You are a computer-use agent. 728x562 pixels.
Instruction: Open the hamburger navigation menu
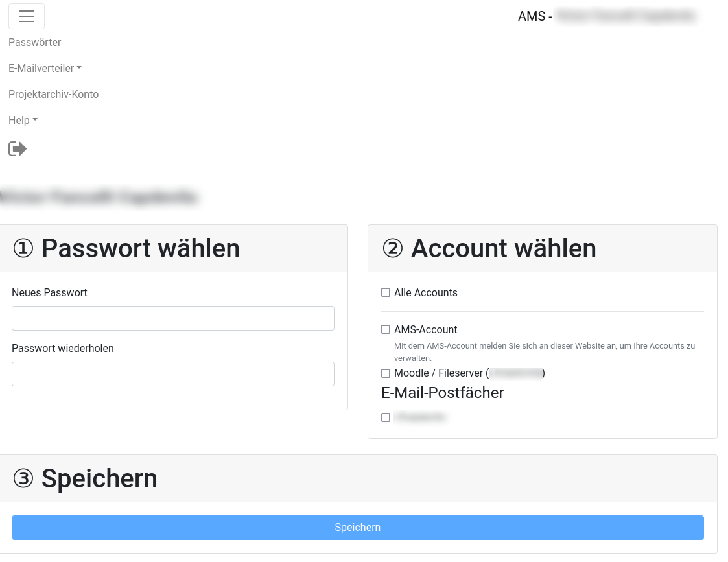[x=27, y=16]
